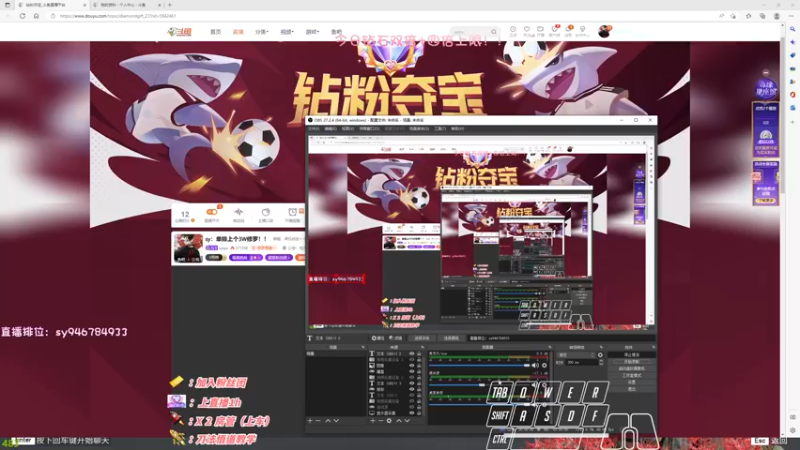Open the 工具 menu in OBS
800x450 pixels.
pos(439,129)
